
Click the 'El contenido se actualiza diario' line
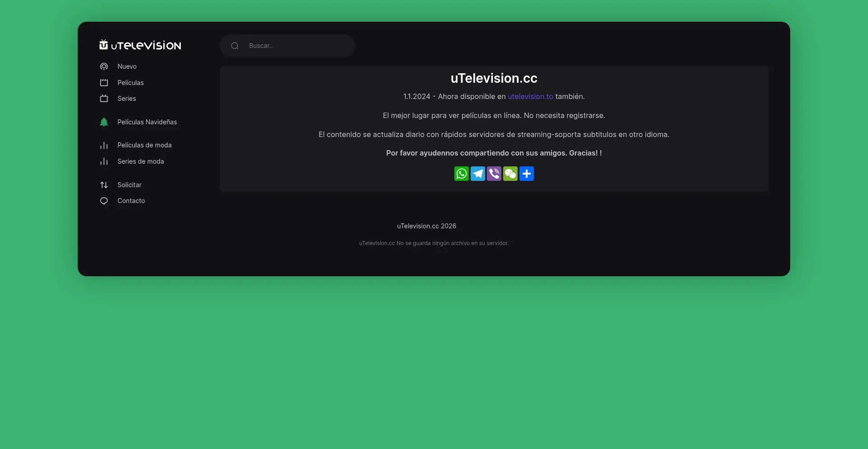pyautogui.click(x=494, y=134)
